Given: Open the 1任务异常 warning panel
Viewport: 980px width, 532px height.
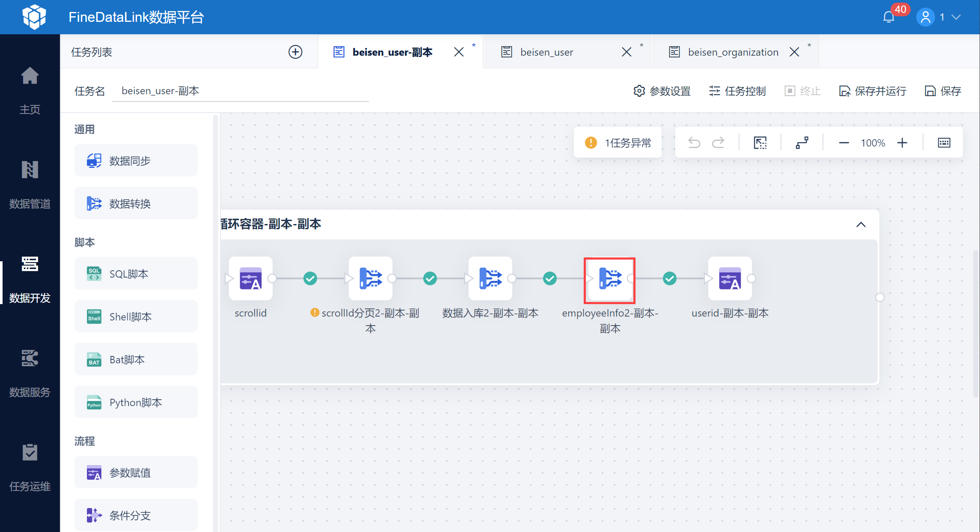Looking at the screenshot, I should click(x=618, y=143).
